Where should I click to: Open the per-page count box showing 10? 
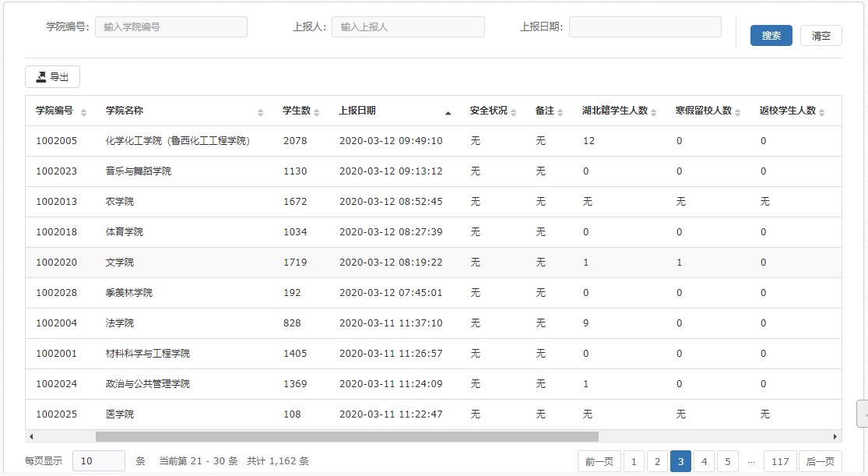click(98, 460)
